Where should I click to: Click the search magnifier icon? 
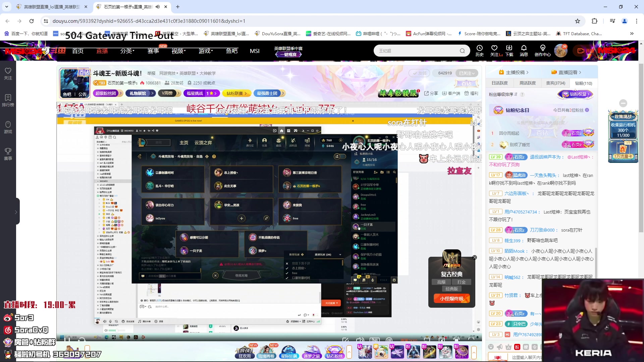(x=463, y=51)
